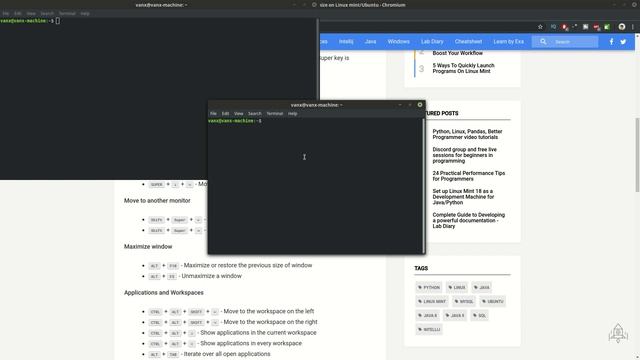Open File menu in front terminal
Image resolution: width=640 pixels, height=360 pixels.
213,113
